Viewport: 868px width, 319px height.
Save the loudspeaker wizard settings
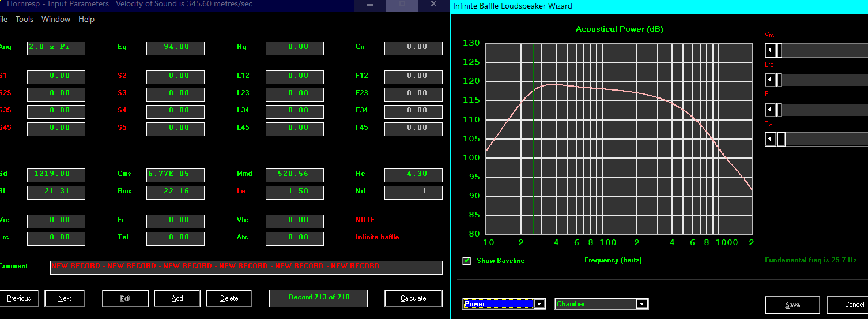(792, 305)
